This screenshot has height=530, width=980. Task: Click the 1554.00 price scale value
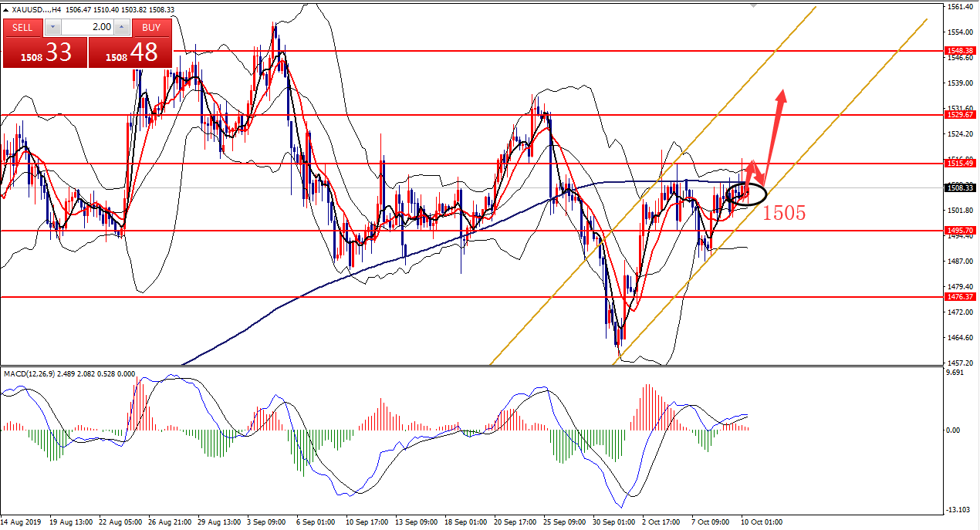point(961,32)
